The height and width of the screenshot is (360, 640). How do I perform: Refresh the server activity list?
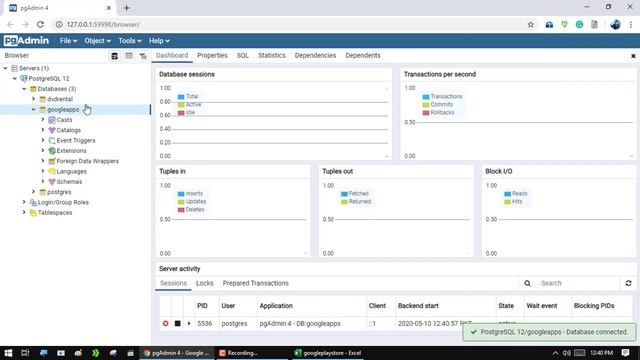(x=629, y=283)
